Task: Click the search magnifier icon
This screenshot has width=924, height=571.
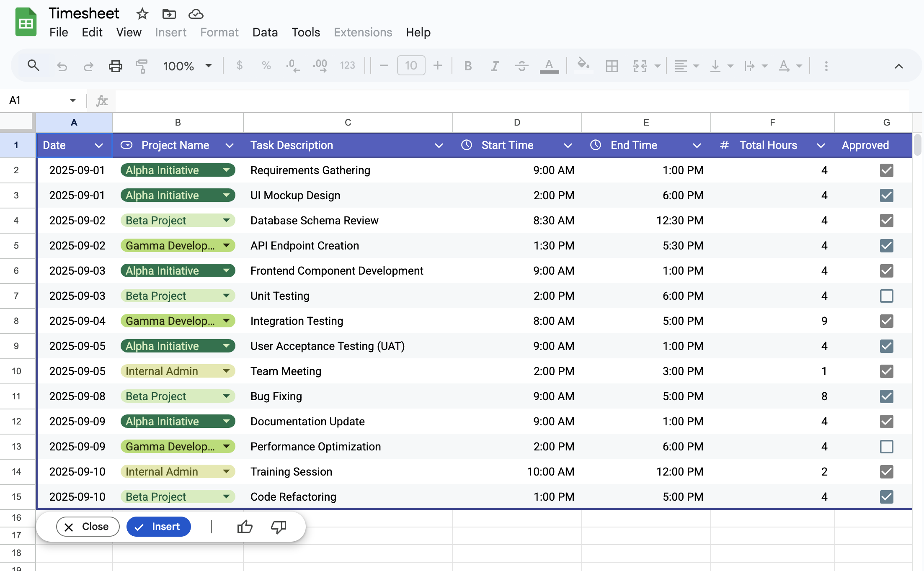Action: click(34, 66)
